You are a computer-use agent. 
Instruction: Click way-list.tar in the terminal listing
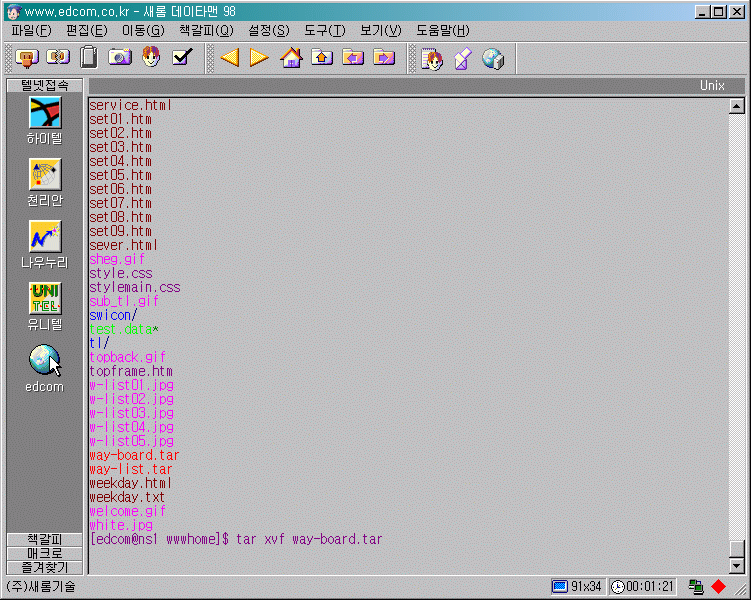pos(130,469)
